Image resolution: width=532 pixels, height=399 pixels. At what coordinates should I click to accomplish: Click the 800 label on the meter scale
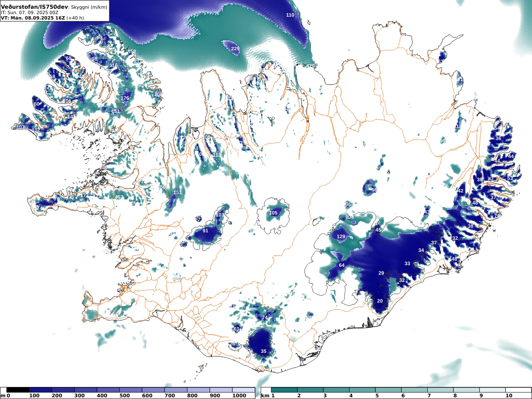click(x=192, y=396)
